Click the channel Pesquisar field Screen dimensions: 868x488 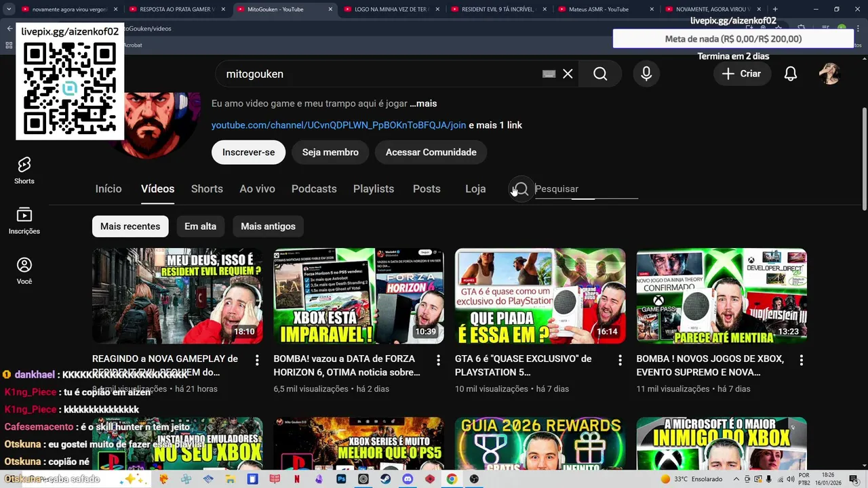pos(586,189)
